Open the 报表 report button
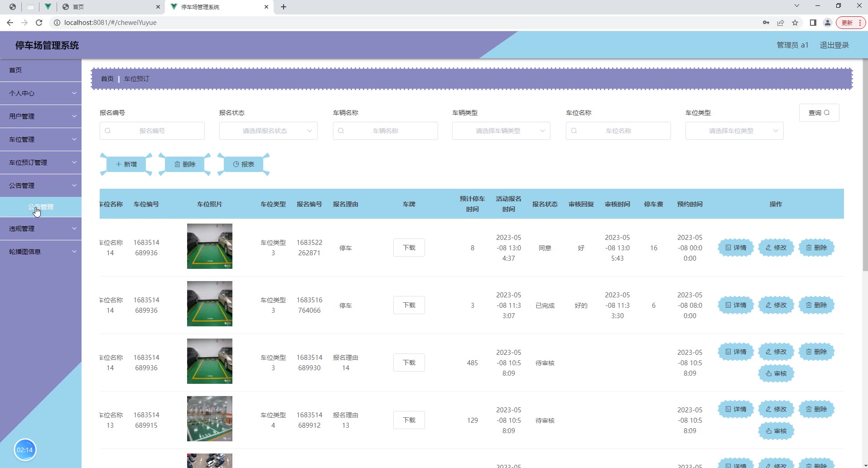Image resolution: width=868 pixels, height=468 pixels. click(244, 164)
